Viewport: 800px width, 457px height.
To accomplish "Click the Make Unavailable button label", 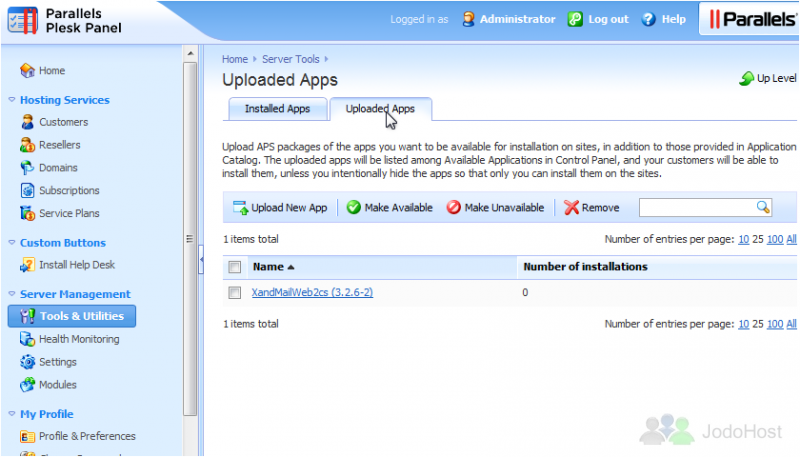I will click(504, 208).
